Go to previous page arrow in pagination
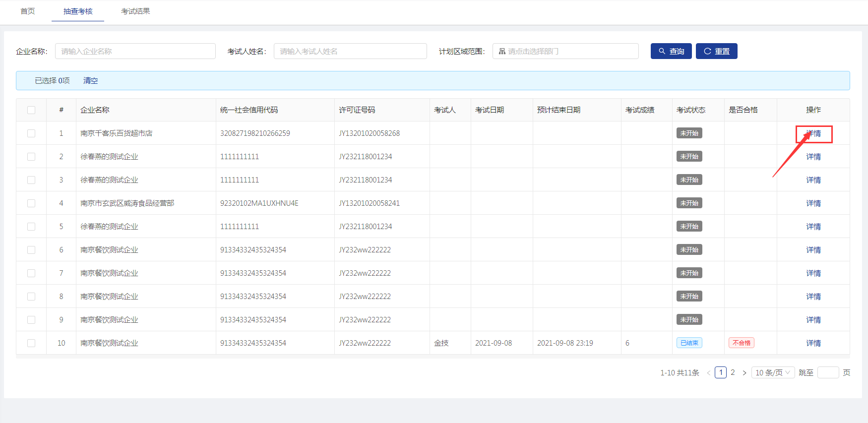868x423 pixels. [x=708, y=373]
